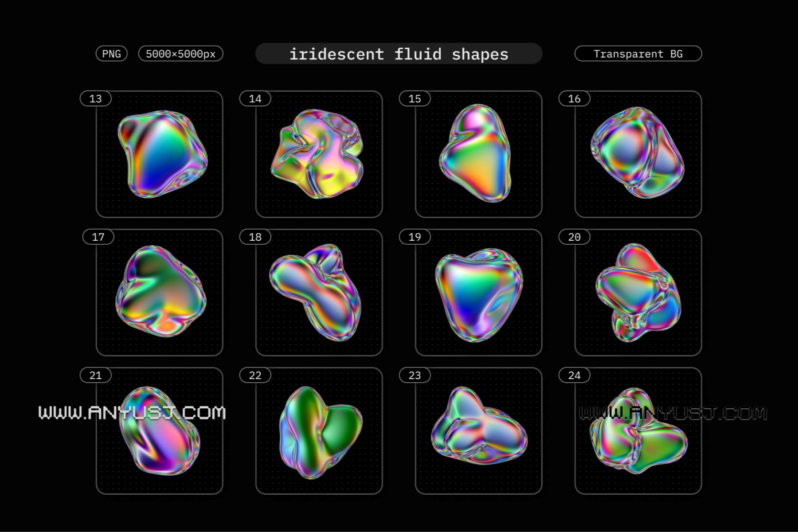This screenshot has width=798, height=532.
Task: Select fluid shape thumbnail number 24
Action: click(638, 431)
